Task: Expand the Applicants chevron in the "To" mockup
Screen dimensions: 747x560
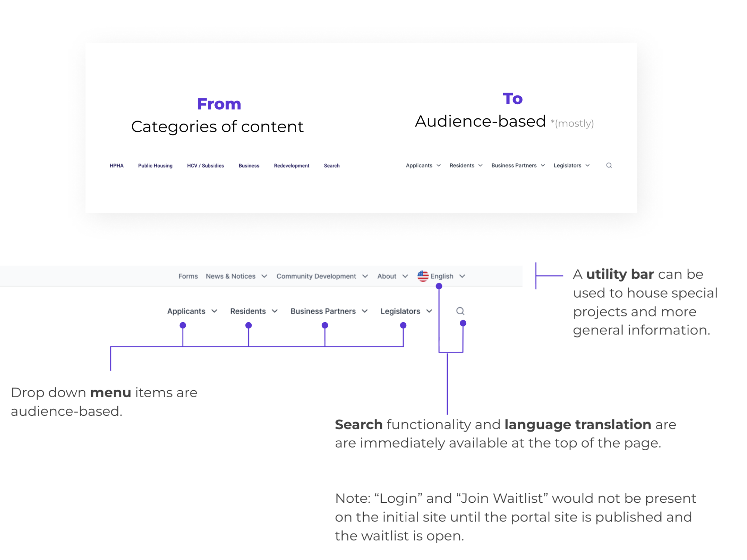Action: (x=438, y=165)
